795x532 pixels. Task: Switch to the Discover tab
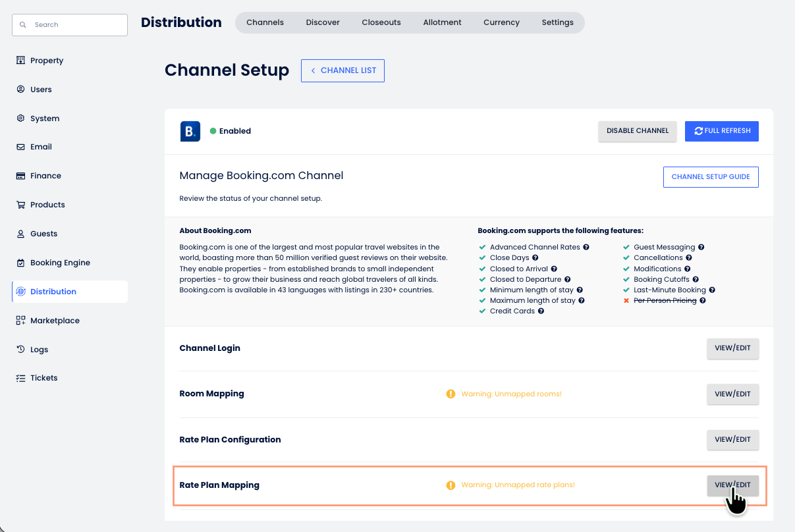pyautogui.click(x=323, y=22)
